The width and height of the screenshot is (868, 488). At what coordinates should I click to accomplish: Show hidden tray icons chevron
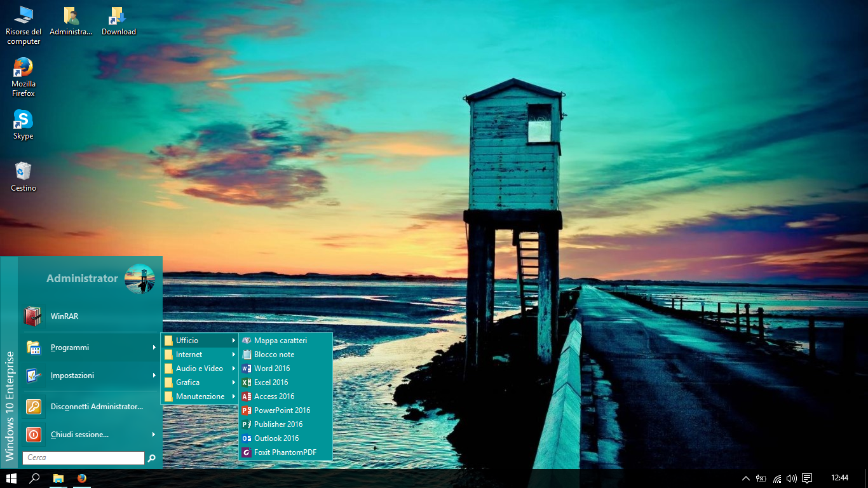pyautogui.click(x=746, y=478)
